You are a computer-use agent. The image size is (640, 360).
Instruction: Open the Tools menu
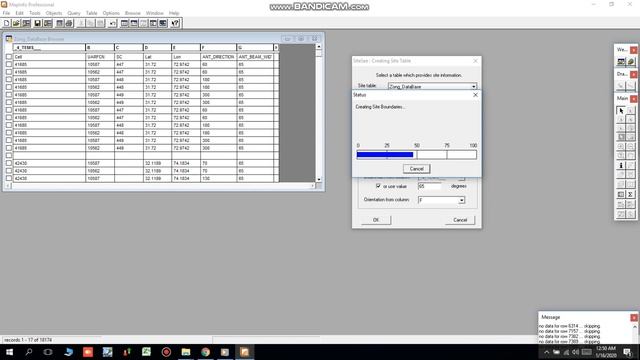[x=35, y=13]
